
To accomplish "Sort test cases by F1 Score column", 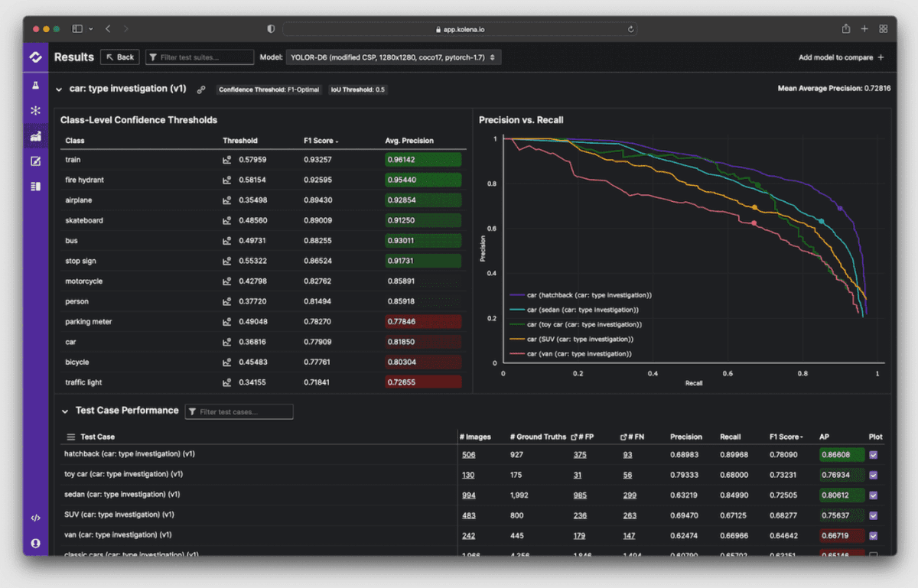I will click(786, 437).
